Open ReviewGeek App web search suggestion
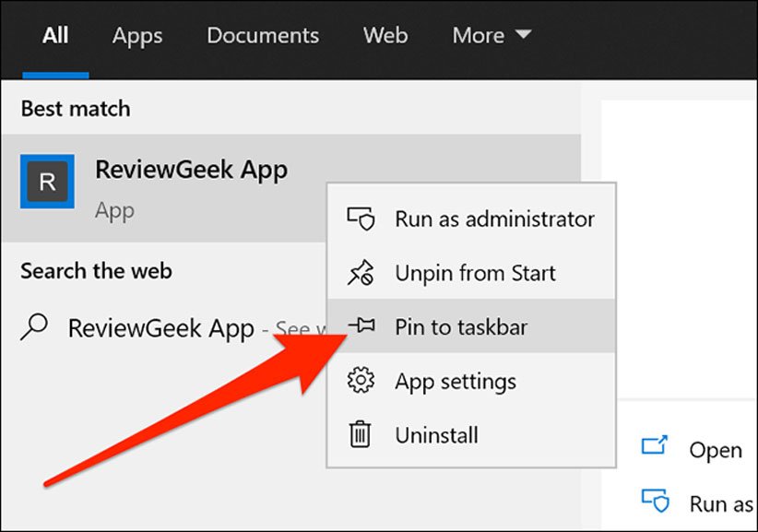758x532 pixels. [x=161, y=328]
